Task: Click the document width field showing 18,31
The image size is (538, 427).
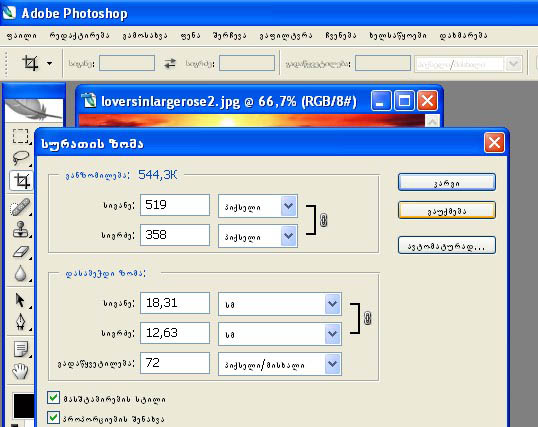Action: coord(175,303)
